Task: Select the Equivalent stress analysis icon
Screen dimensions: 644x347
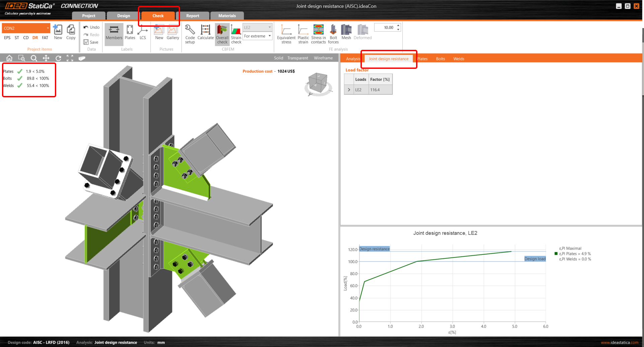Action: (286, 33)
